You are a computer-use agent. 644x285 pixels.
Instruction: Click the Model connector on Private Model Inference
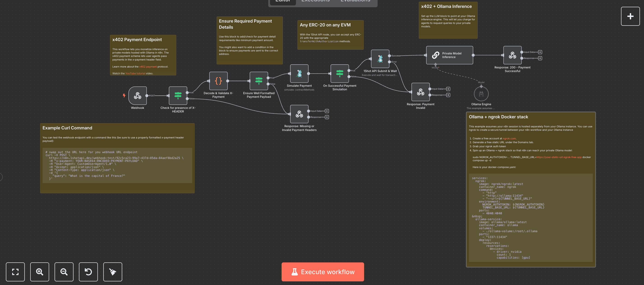click(435, 65)
